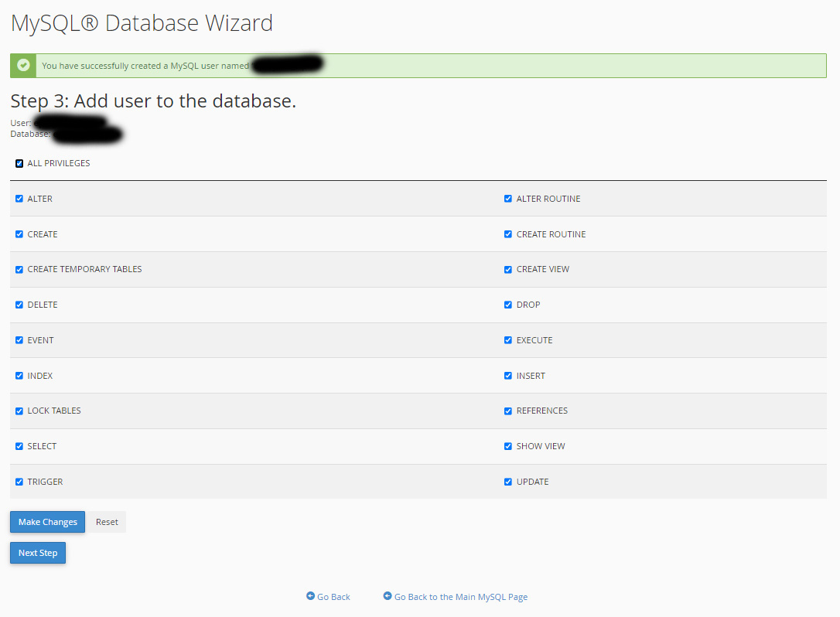Uncheck the ALL PRIVILEGES checkbox
This screenshot has height=617, width=840.
tap(19, 163)
